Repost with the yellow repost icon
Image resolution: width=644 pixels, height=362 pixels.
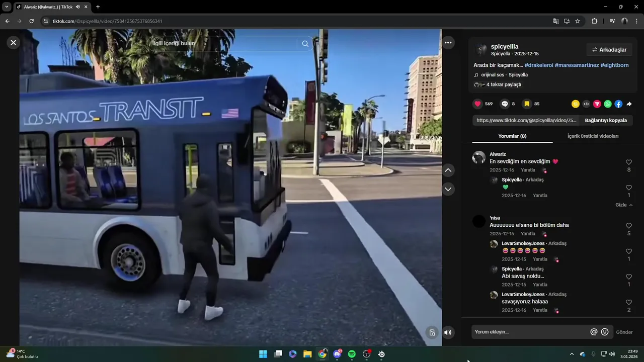pos(576,104)
